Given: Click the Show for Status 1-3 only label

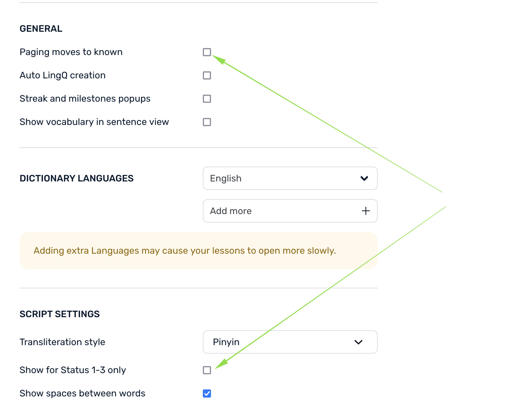Looking at the screenshot, I should coord(73,370).
